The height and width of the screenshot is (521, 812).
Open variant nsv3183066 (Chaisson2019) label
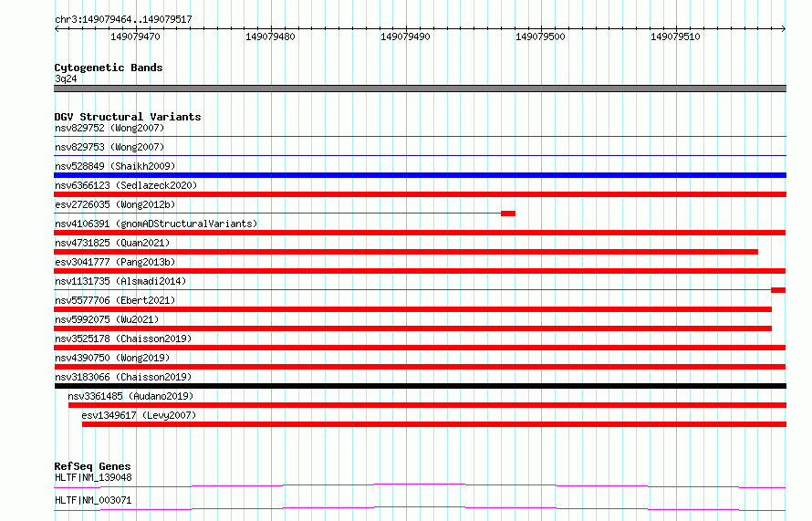pyautogui.click(x=123, y=377)
